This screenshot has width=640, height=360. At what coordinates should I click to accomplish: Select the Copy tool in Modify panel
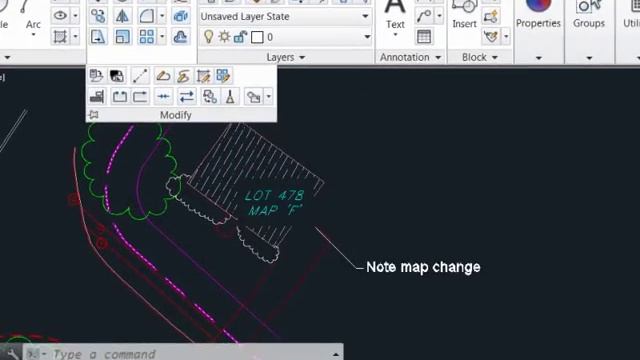[98, 16]
